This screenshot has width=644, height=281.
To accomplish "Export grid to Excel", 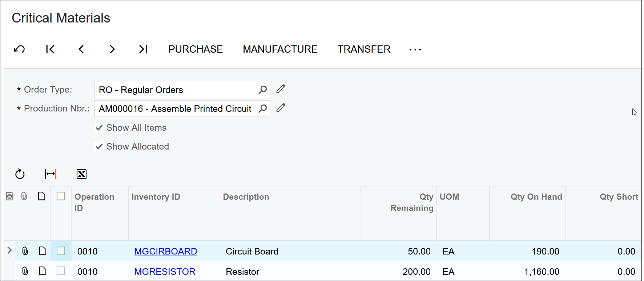I will point(81,174).
